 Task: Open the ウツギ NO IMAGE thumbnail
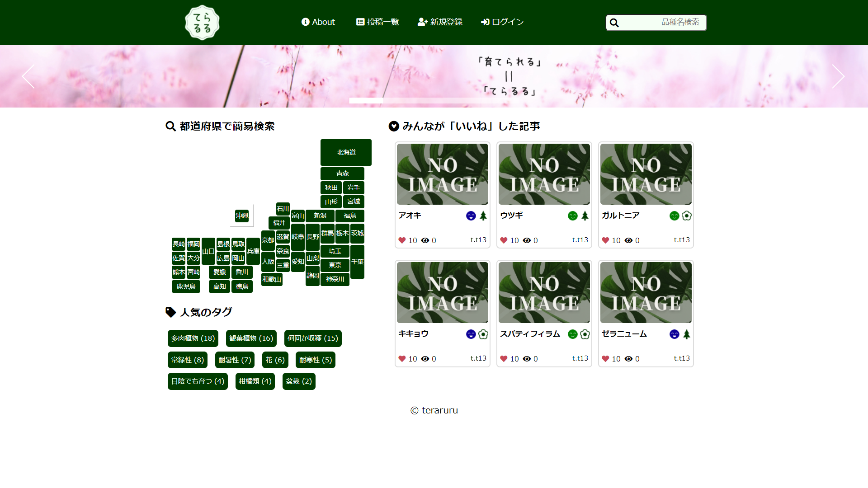(544, 174)
